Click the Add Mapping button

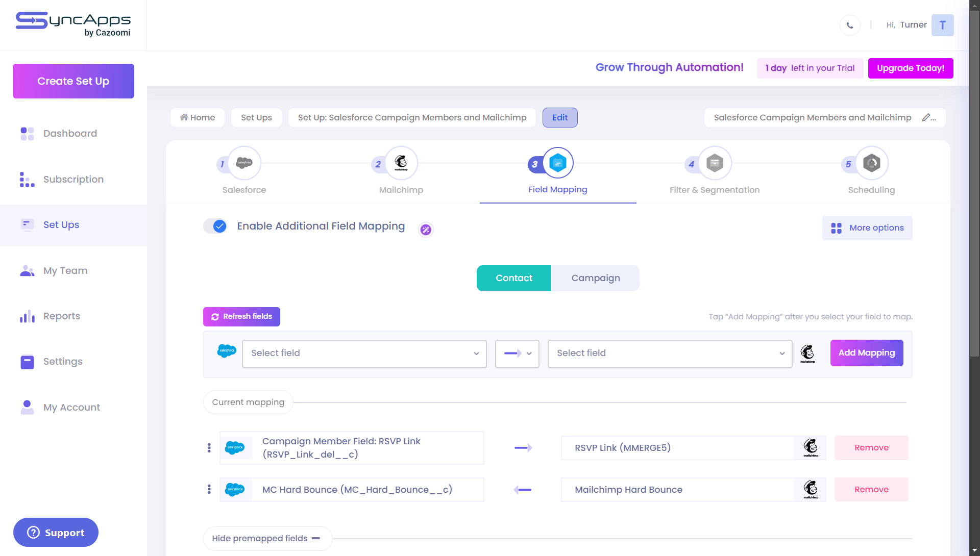pos(867,353)
